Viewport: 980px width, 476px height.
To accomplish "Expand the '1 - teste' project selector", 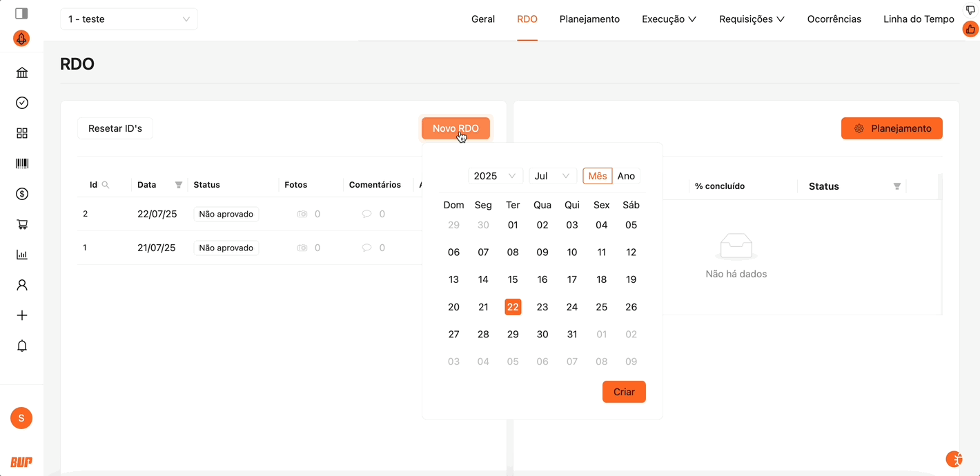I will tap(129, 19).
